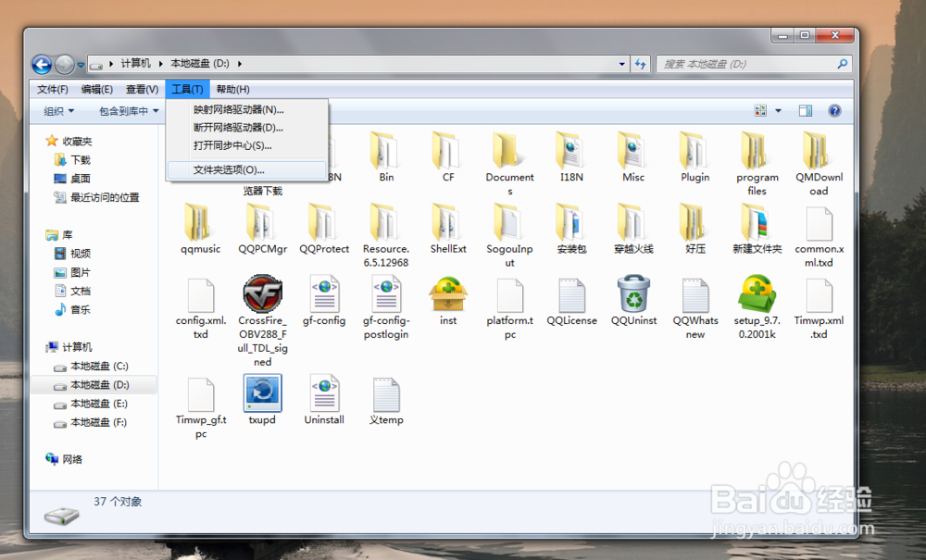The image size is (926, 560).
Task: Open the 查看(V) menu
Action: pyautogui.click(x=142, y=89)
